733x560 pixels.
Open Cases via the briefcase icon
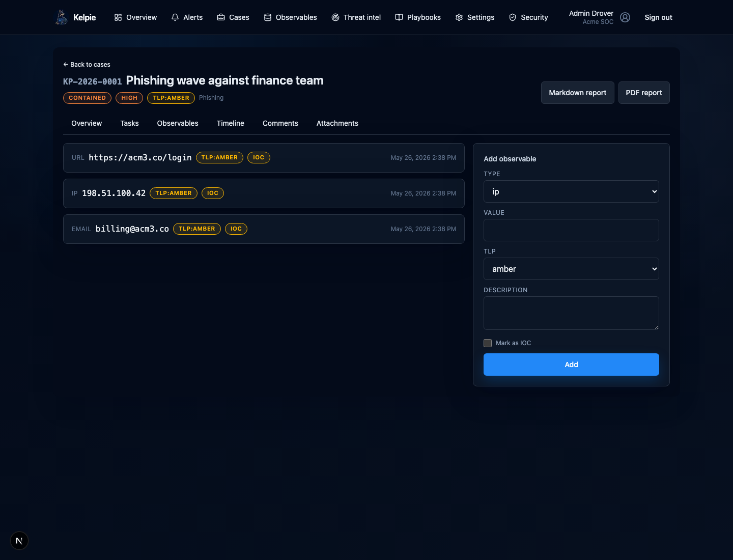coord(221,17)
